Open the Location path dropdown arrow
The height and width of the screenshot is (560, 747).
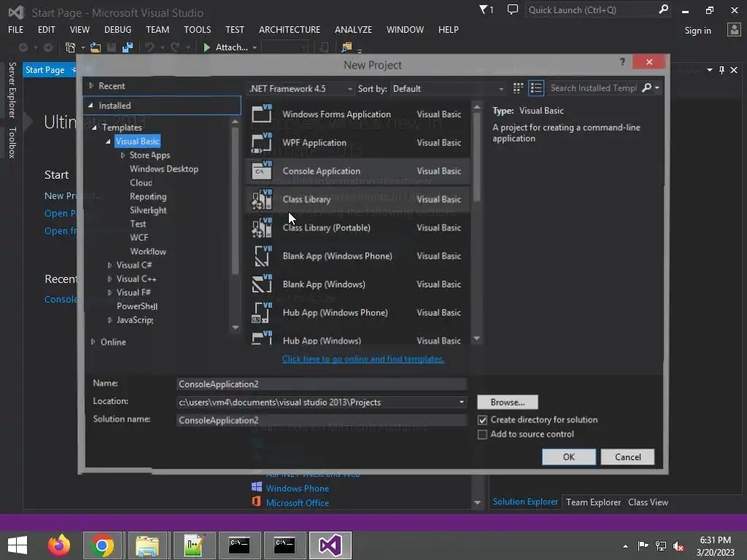[461, 402]
